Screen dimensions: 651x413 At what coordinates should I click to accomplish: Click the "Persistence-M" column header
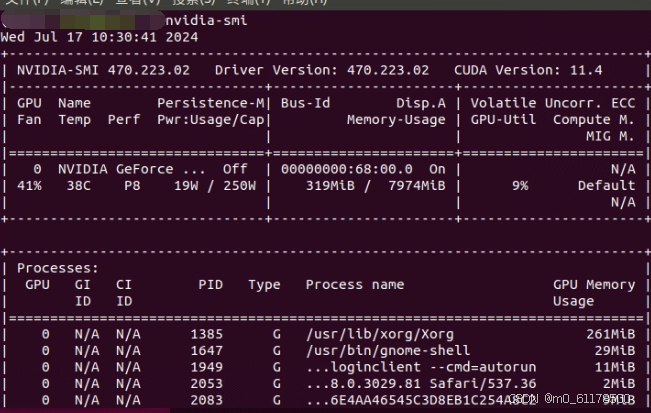tap(210, 103)
